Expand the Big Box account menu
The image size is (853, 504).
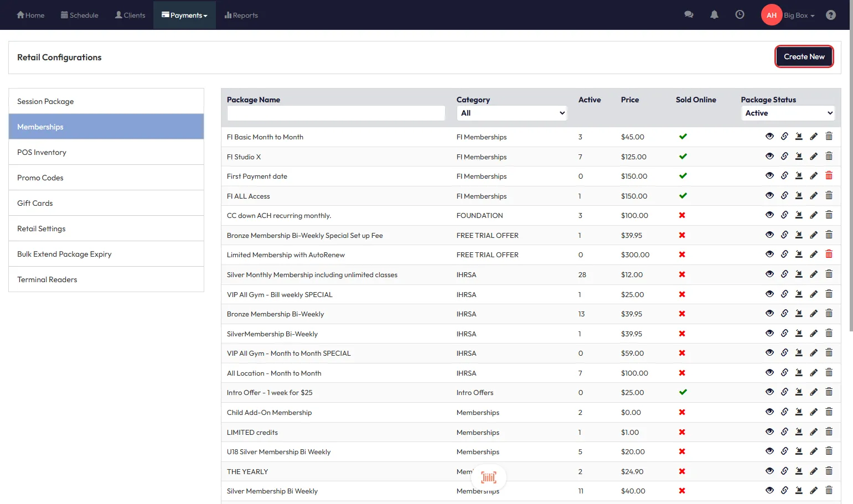799,15
